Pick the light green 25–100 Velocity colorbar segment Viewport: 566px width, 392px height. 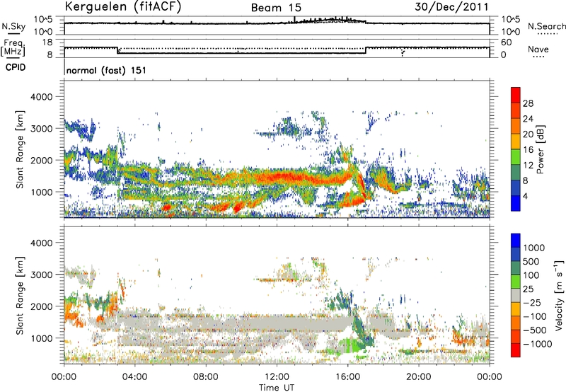pos(516,282)
